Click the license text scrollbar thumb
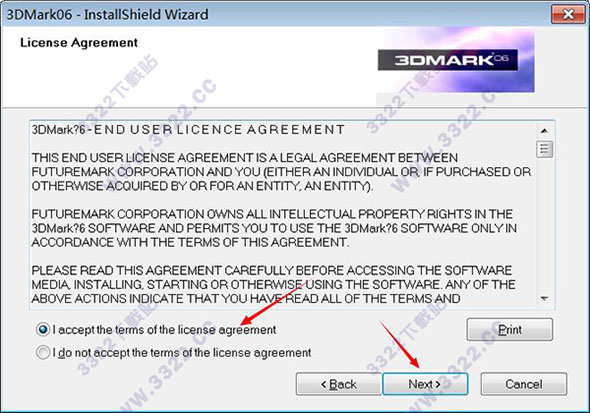The width and height of the screenshot is (590, 413). click(x=544, y=149)
